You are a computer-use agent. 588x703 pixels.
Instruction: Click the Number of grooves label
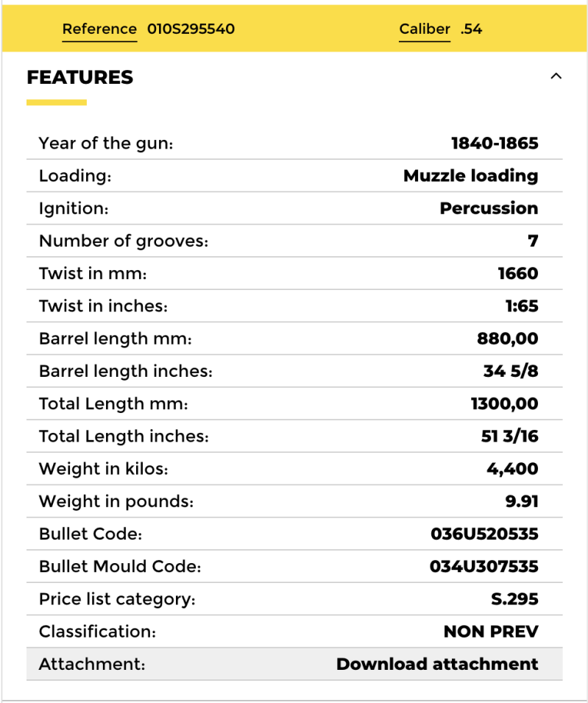click(124, 241)
